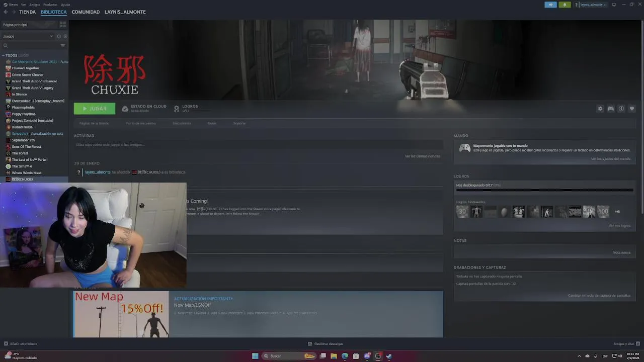The width and height of the screenshot is (644, 362).
Task: Go back with the navigation arrow
Action: coord(6,12)
